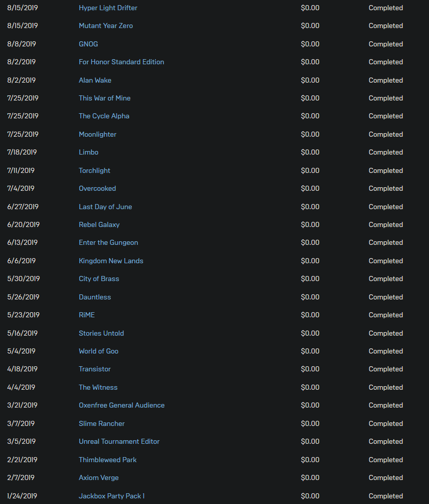Open Jackbox Party Pack 1 link

point(112,496)
